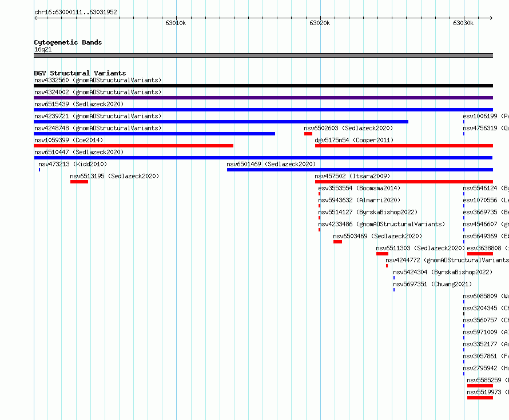The height and width of the screenshot is (420, 509).
Task: Click the 63010k ruler position
Action: [x=176, y=23]
